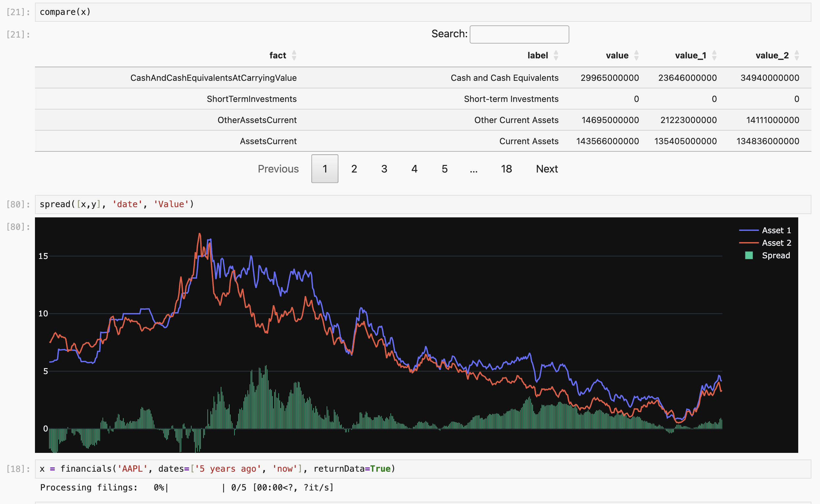The image size is (820, 504).
Task: Toggle Asset 1 trace in legend
Action: point(765,230)
